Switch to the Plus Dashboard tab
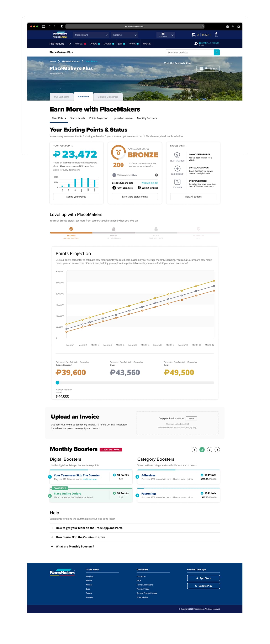 [x=62, y=97]
